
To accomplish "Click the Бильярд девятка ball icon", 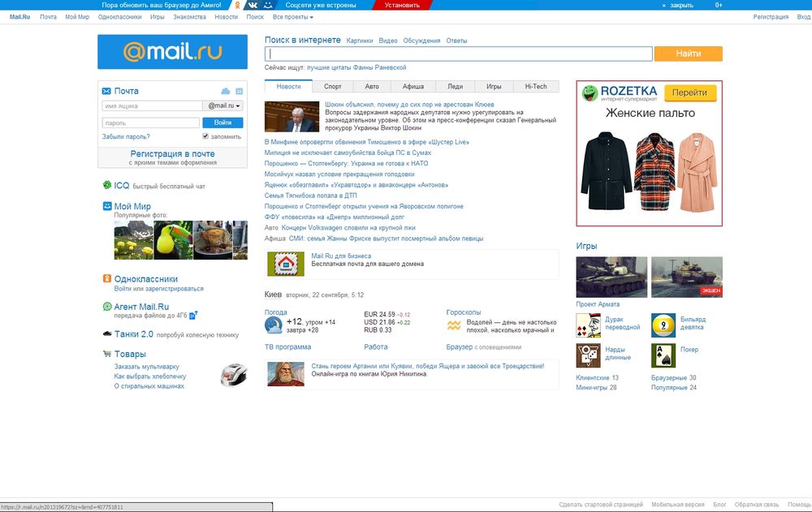I will point(663,325).
